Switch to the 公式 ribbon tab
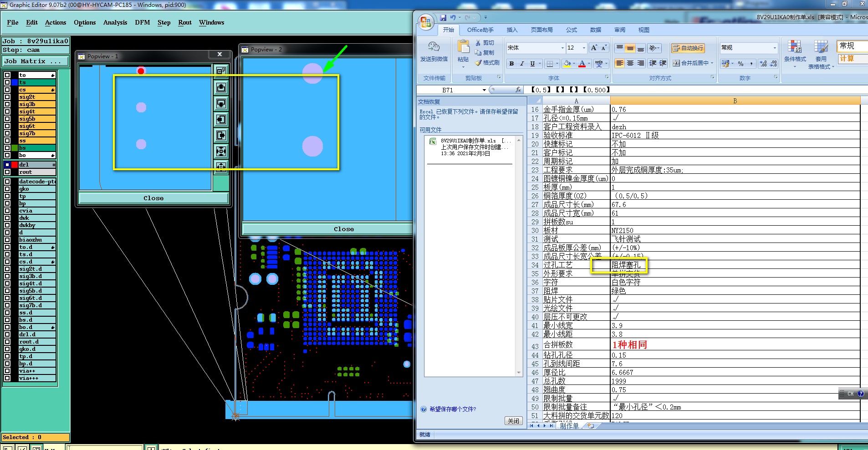Viewport: 868px width, 450px height. coord(571,30)
